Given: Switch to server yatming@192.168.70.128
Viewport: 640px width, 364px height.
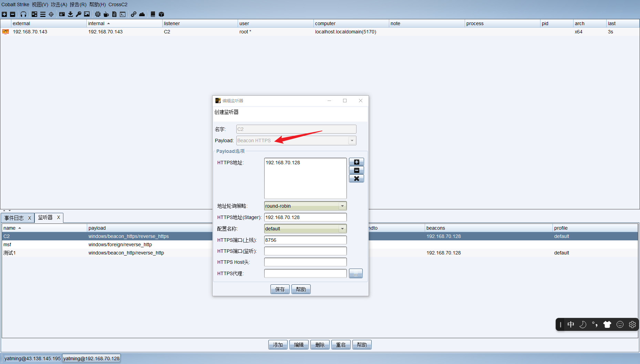Looking at the screenshot, I should pyautogui.click(x=91, y=358).
